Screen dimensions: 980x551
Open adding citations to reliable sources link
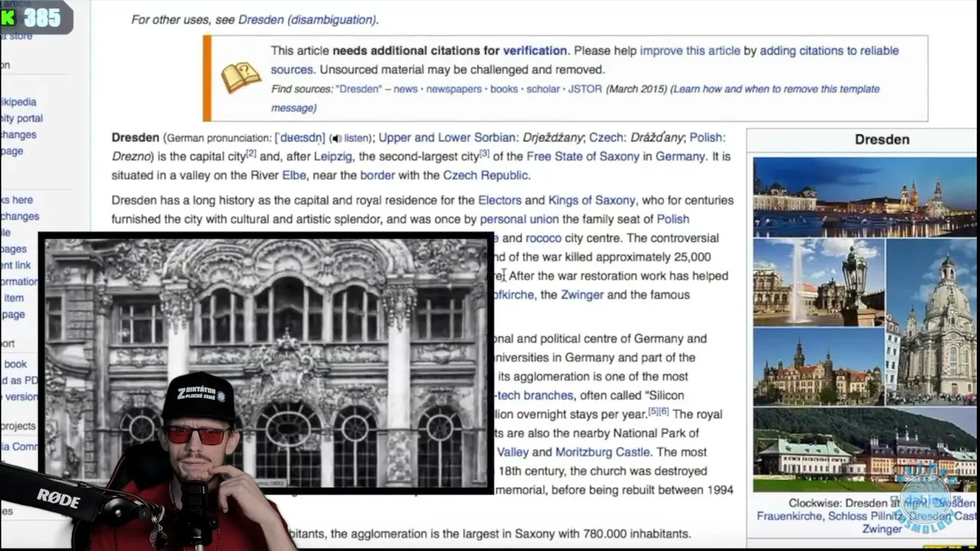[x=585, y=60]
